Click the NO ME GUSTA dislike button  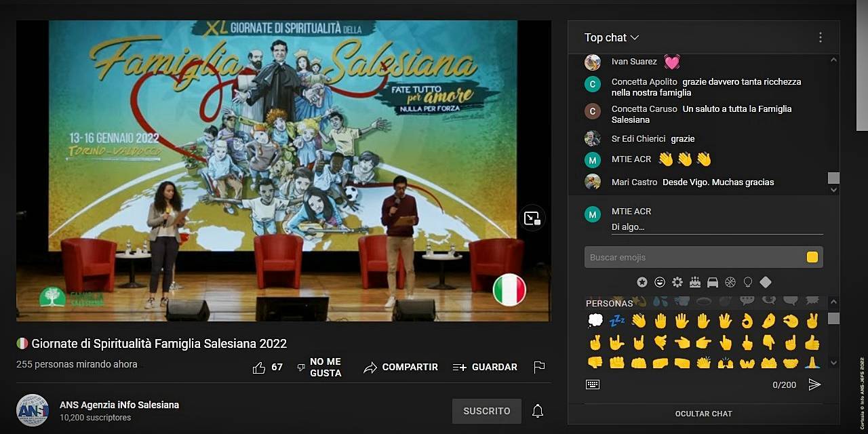click(x=319, y=367)
